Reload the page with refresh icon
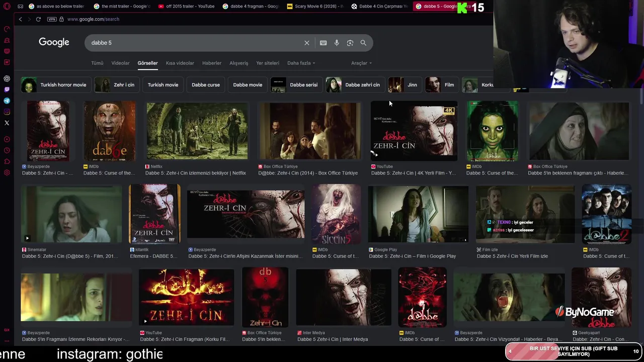 (x=38, y=19)
